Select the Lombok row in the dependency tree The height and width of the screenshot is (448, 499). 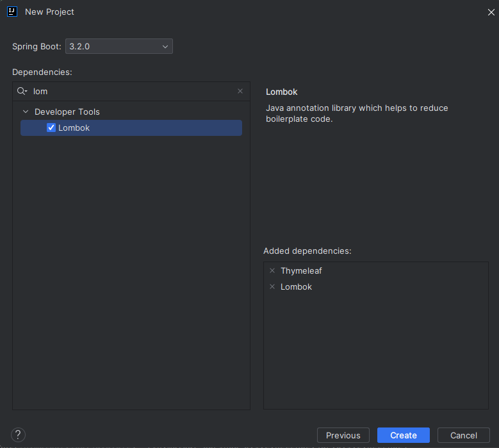coord(131,128)
